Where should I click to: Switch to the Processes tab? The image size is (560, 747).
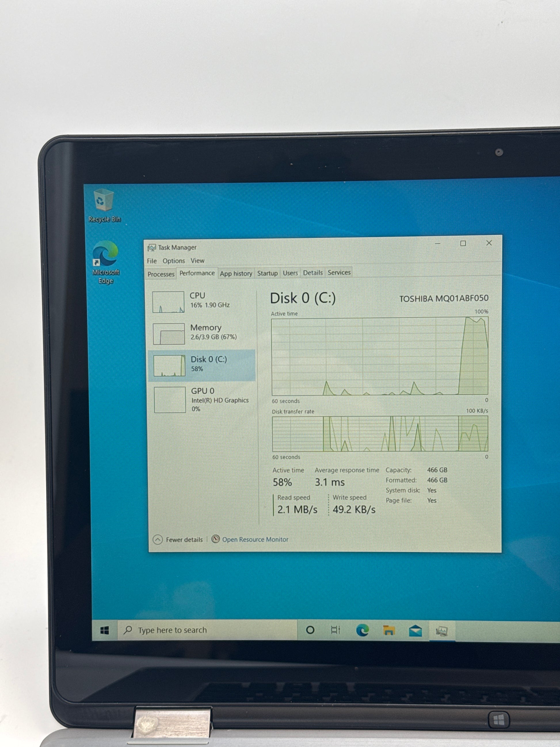click(161, 274)
